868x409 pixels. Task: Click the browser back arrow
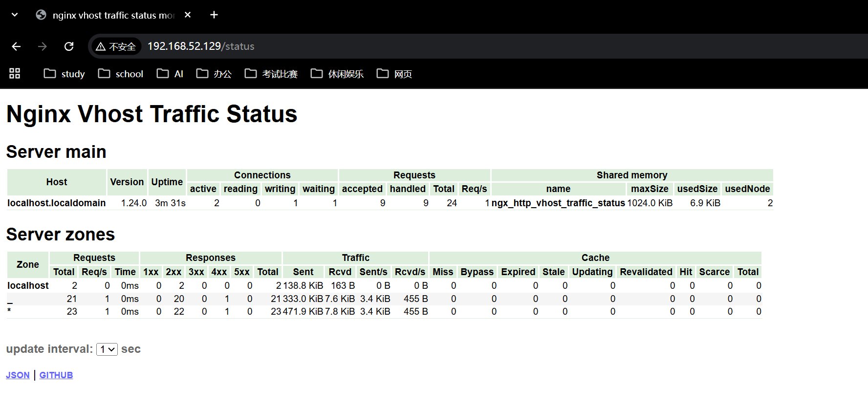click(x=16, y=46)
